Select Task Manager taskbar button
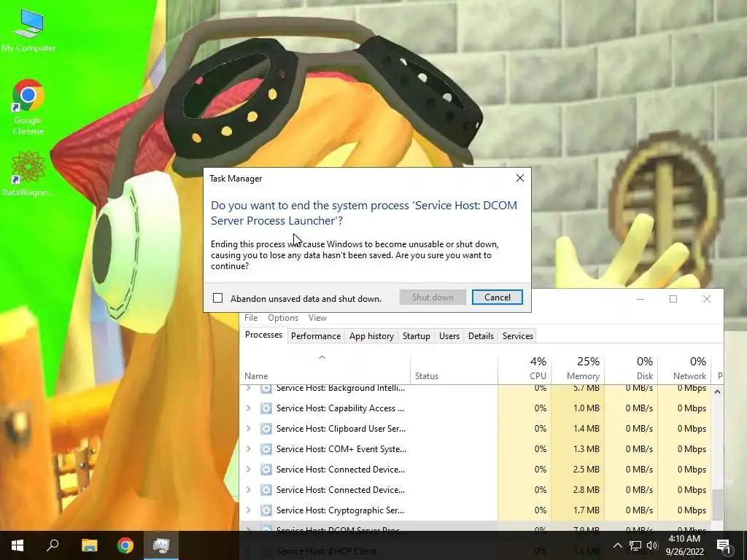The width and height of the screenshot is (747, 560). (x=161, y=545)
